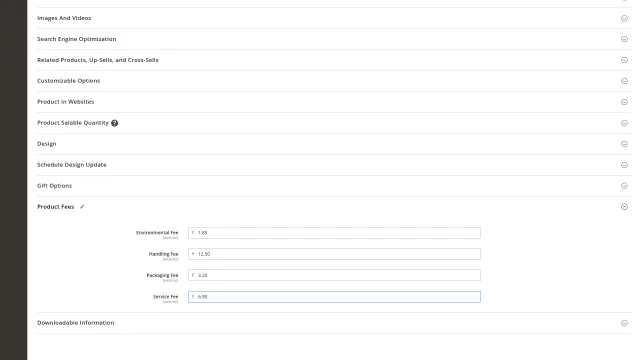Expand the Gift Options section
This screenshot has width=640, height=360.
(624, 186)
